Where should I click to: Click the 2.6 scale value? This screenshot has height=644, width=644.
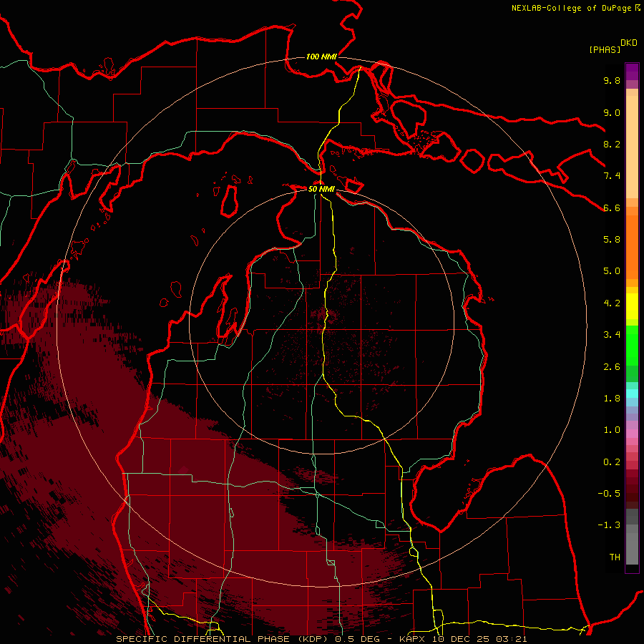point(612,367)
